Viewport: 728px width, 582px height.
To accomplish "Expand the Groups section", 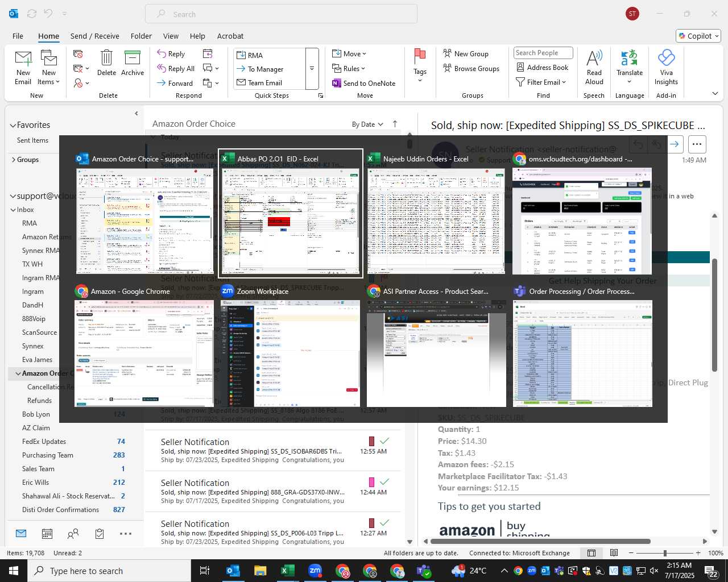I will click(13, 160).
